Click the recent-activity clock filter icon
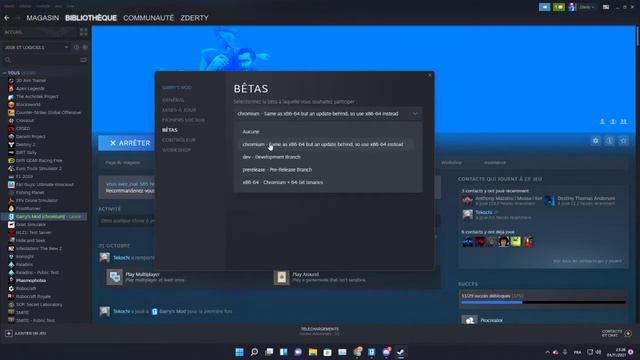640x360 pixels. (x=76, y=47)
